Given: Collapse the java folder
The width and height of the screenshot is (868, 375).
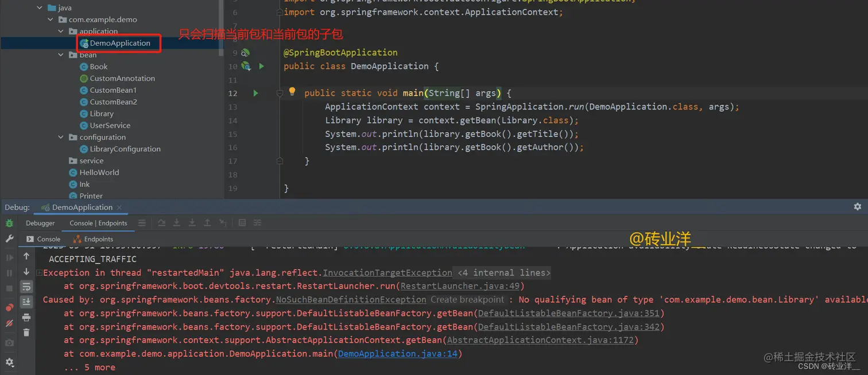Looking at the screenshot, I should pos(40,8).
